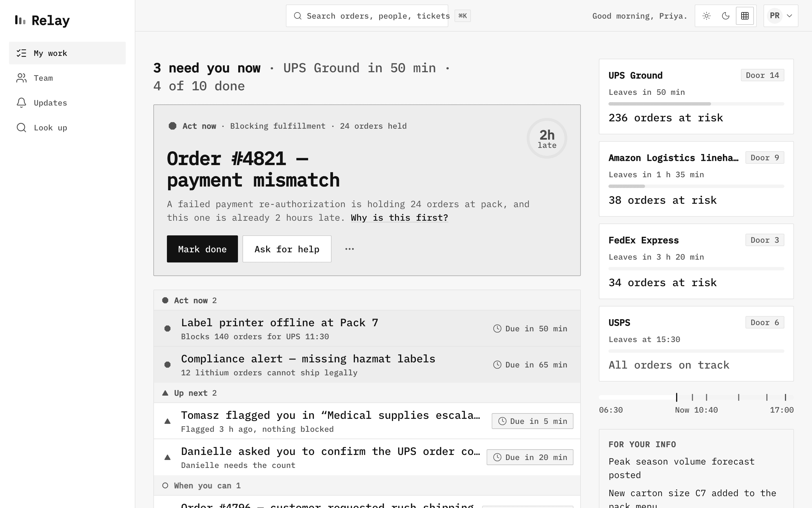Click the Now 10:40 timeline marker
The image size is (812, 508).
(x=676, y=397)
